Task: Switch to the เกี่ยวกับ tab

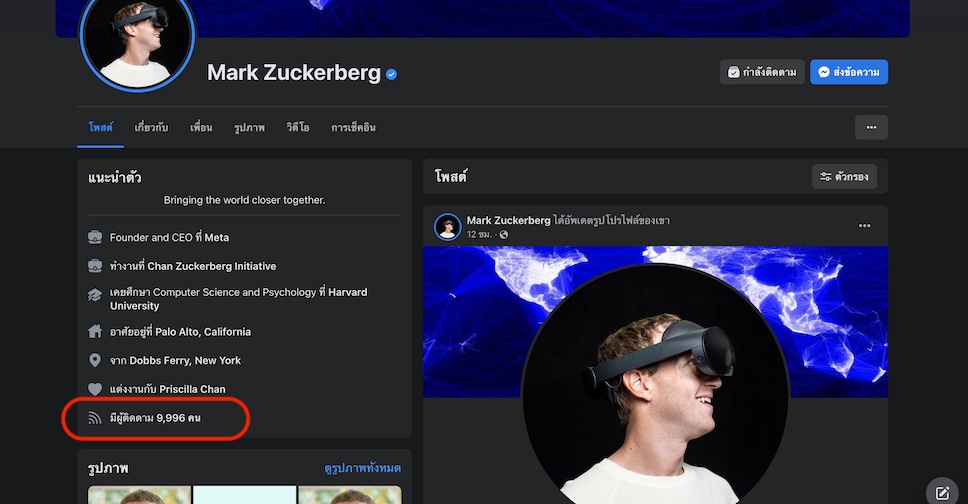Action: pos(151,128)
